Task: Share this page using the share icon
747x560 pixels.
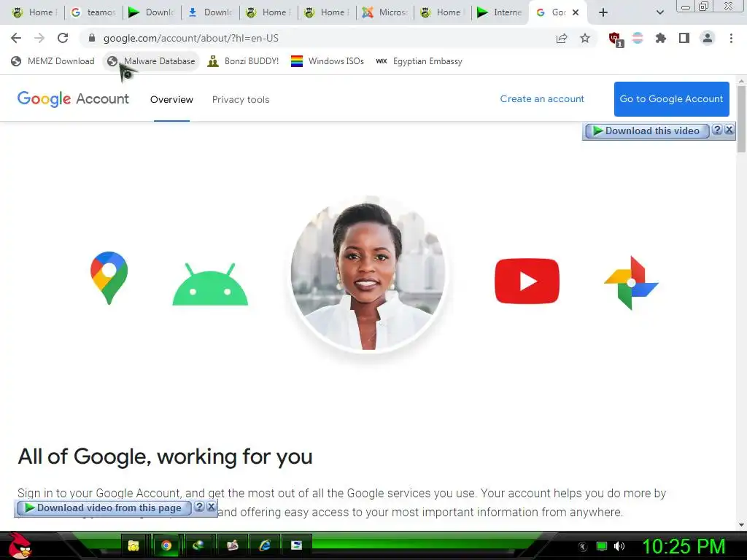Action: (x=562, y=39)
